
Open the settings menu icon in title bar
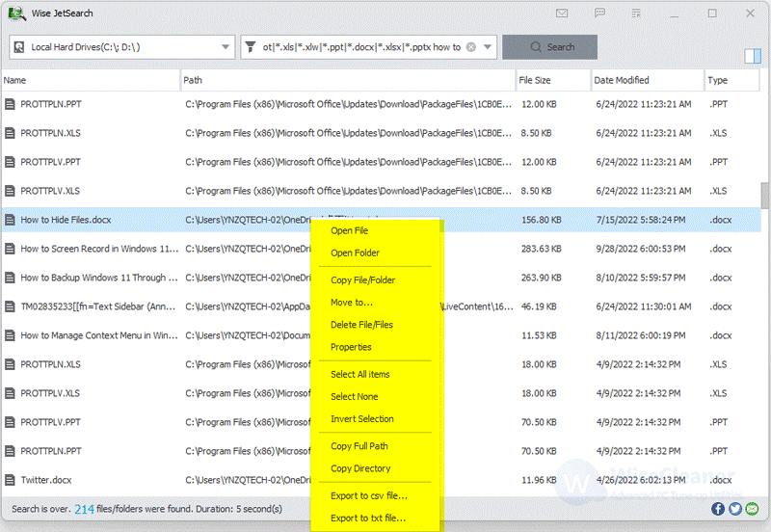[x=636, y=13]
